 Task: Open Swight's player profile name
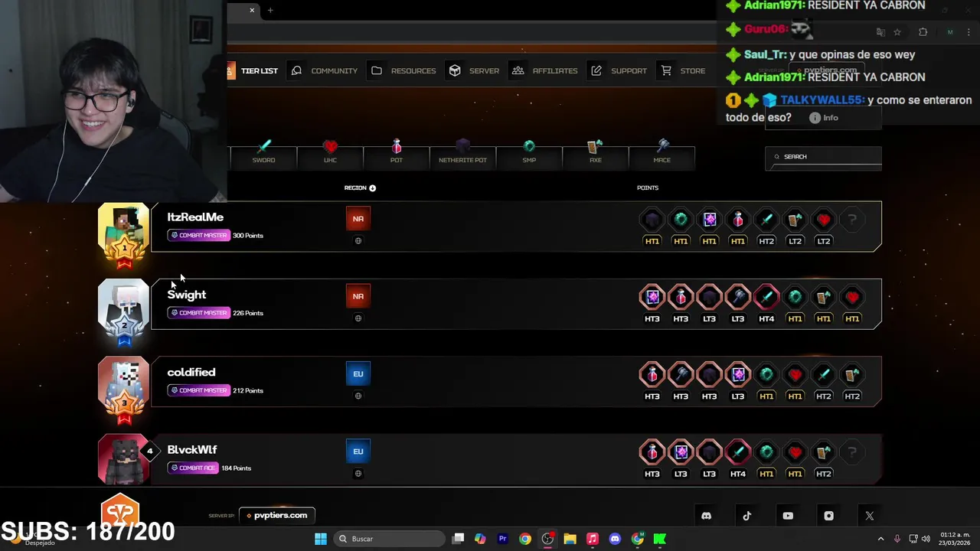[187, 295]
